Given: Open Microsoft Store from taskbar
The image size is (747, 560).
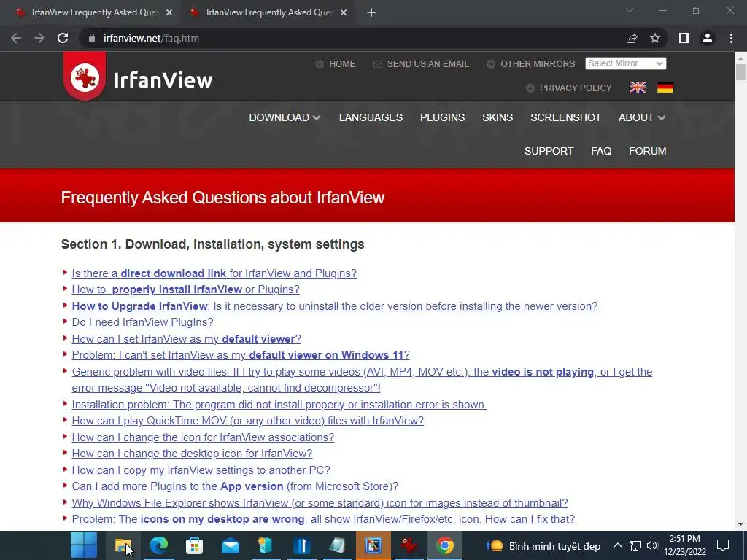Looking at the screenshot, I should [194, 545].
